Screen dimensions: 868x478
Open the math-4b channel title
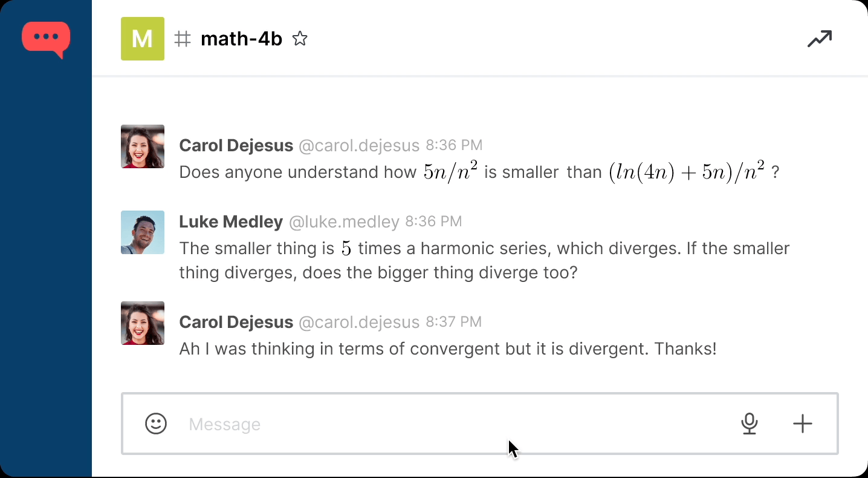[x=241, y=39]
